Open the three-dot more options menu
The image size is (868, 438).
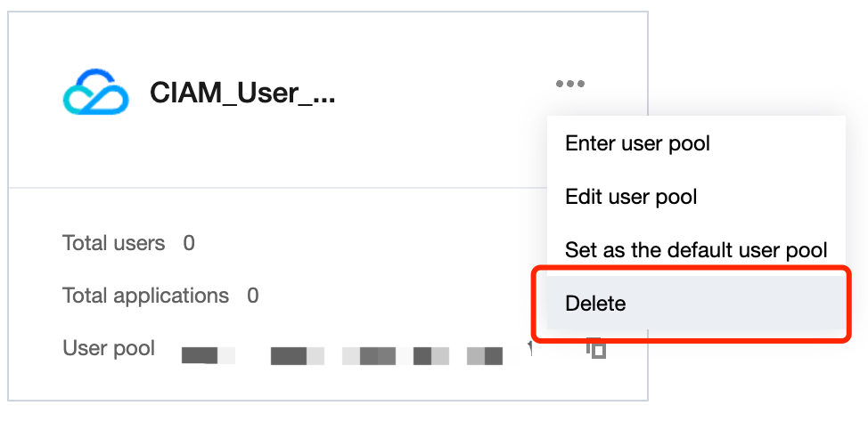point(570,84)
